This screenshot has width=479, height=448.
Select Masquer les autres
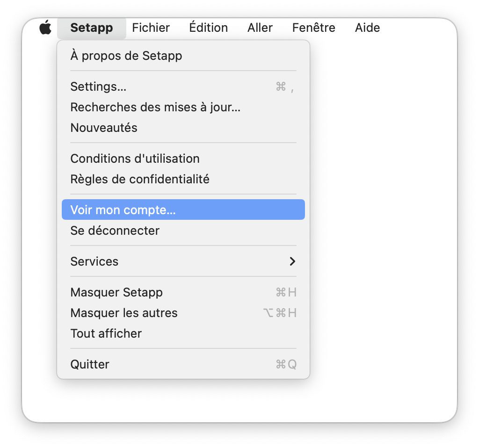[x=183, y=313]
